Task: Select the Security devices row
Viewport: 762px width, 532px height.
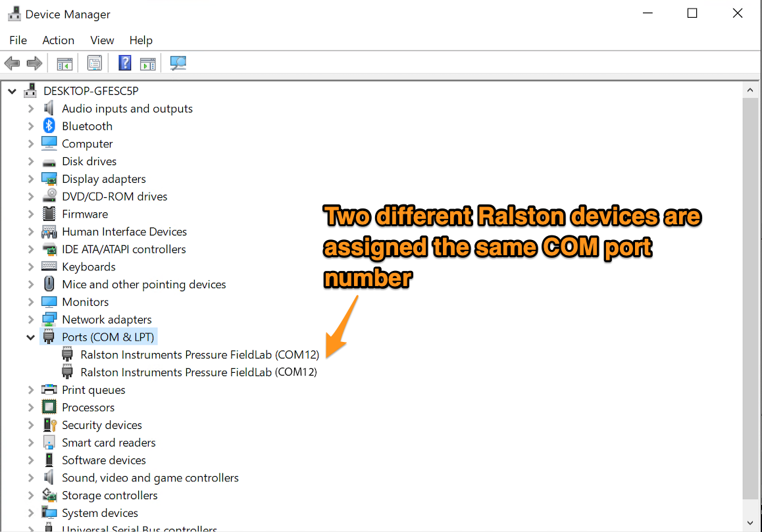Action: point(102,425)
